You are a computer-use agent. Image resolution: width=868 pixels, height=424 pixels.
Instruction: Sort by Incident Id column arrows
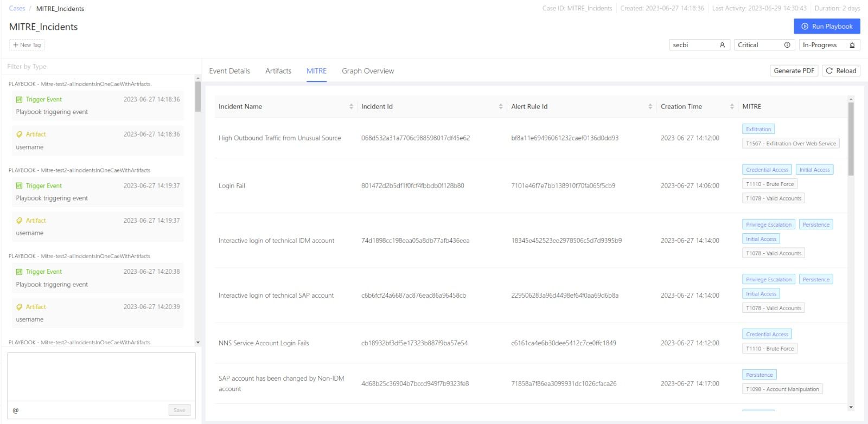(501, 107)
